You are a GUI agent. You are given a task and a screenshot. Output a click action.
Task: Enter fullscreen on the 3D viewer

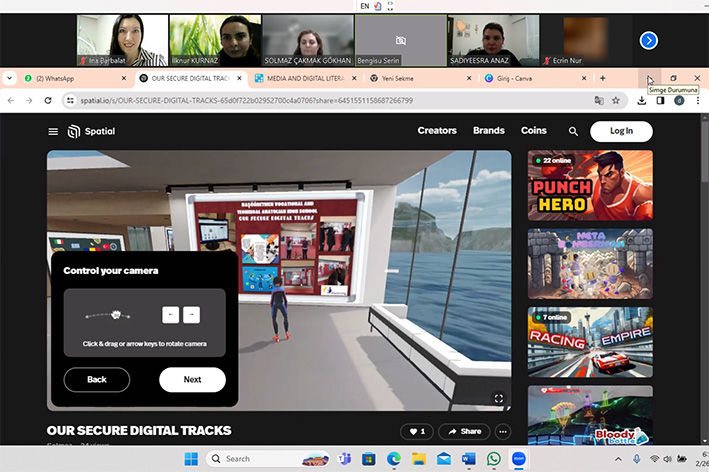498,398
